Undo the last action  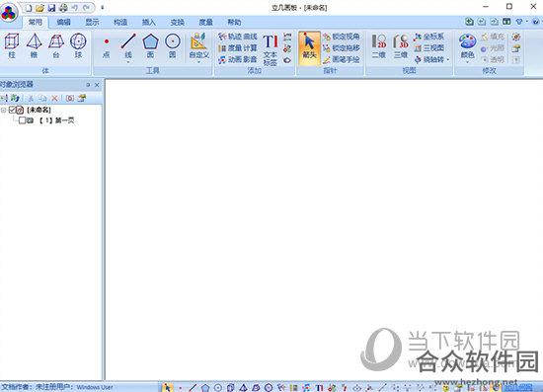tap(74, 7)
